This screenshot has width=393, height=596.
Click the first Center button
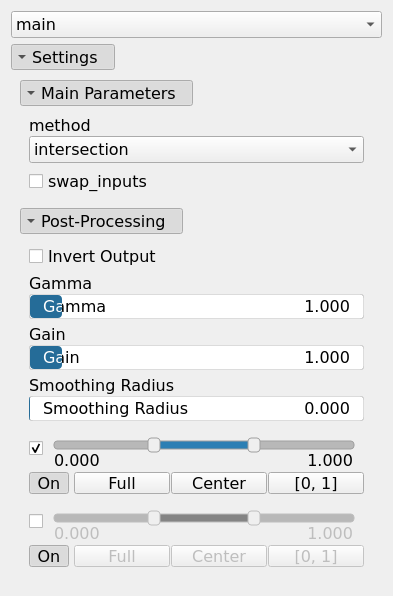219,483
